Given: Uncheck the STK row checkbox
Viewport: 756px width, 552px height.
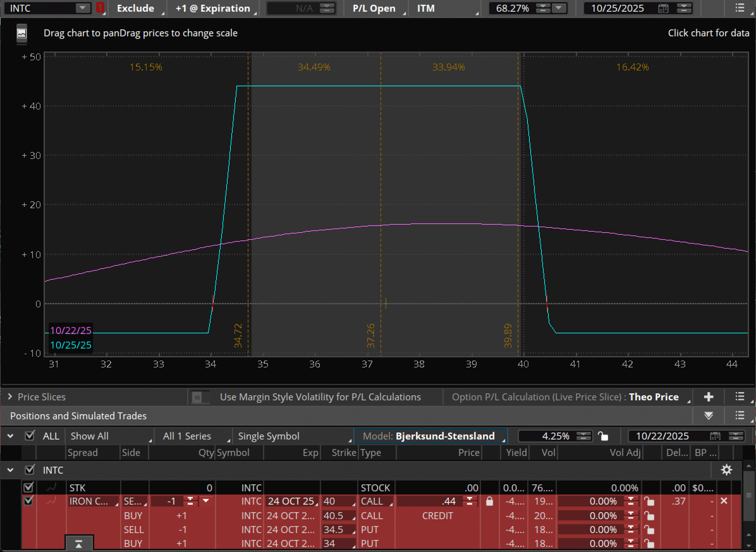Looking at the screenshot, I should [28, 488].
